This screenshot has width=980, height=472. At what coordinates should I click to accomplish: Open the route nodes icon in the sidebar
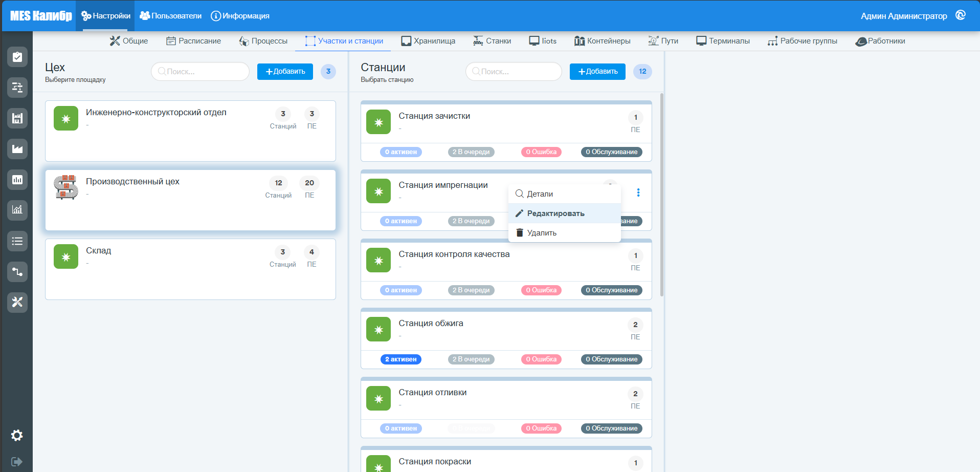(17, 272)
